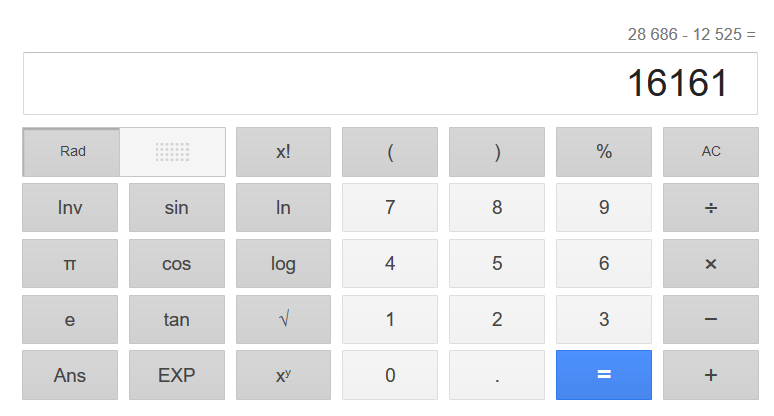Click the blue equals button
774x416 pixels.
pyautogui.click(x=603, y=375)
